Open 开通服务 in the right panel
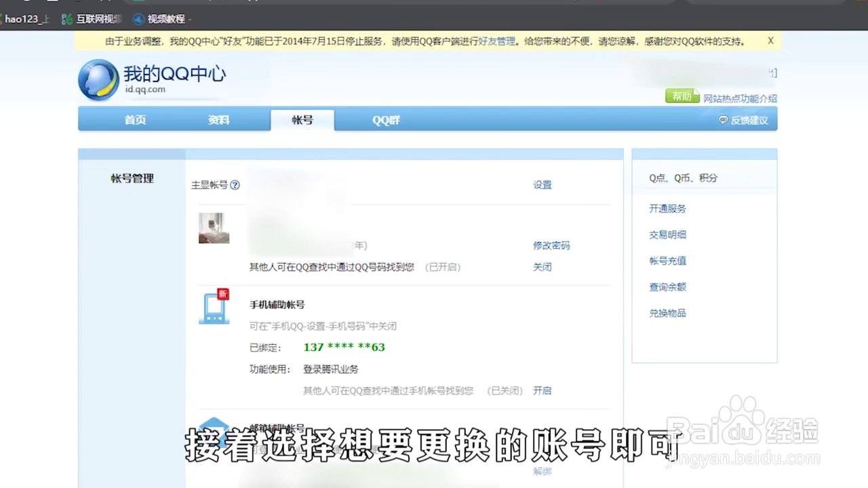Screen dimensions: 868x488 pyautogui.click(x=668, y=209)
